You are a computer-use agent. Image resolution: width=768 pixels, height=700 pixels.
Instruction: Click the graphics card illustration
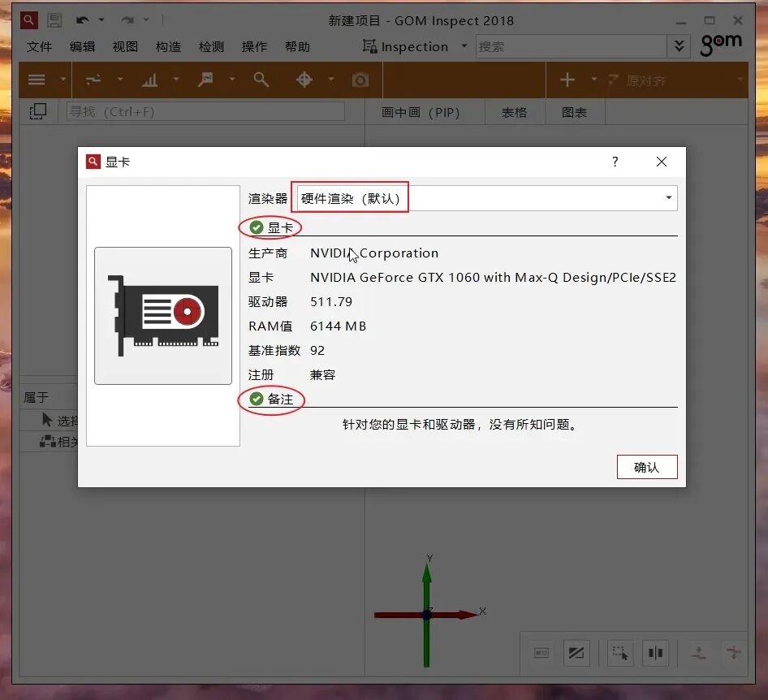tap(163, 315)
